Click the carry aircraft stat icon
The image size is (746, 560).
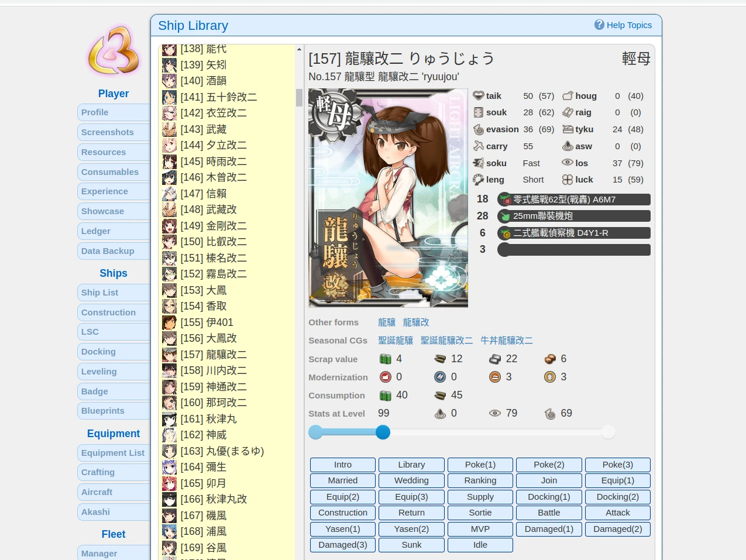479,146
